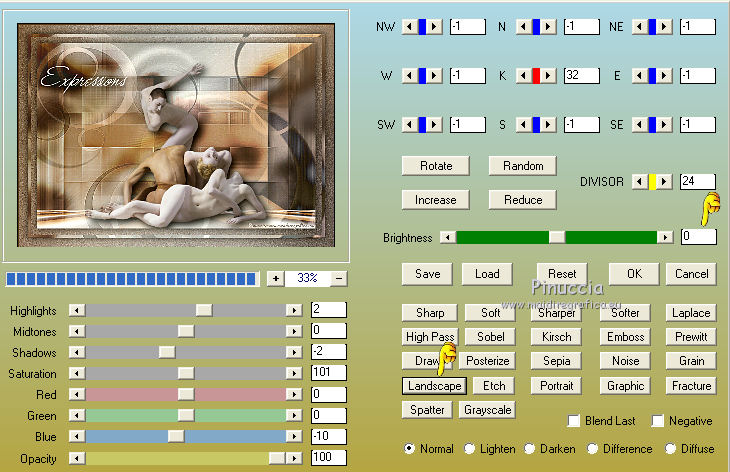Click Green slider right arrow

[x=294, y=415]
